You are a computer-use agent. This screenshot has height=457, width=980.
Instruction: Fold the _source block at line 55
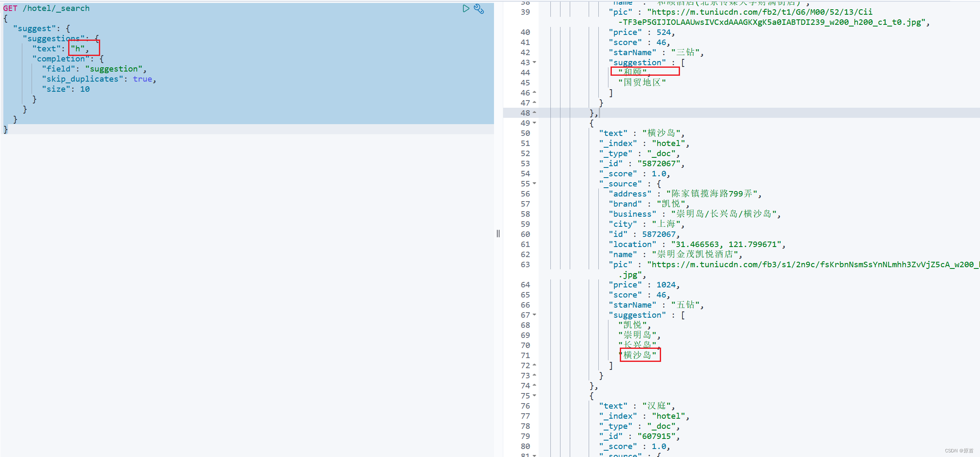coord(534,183)
